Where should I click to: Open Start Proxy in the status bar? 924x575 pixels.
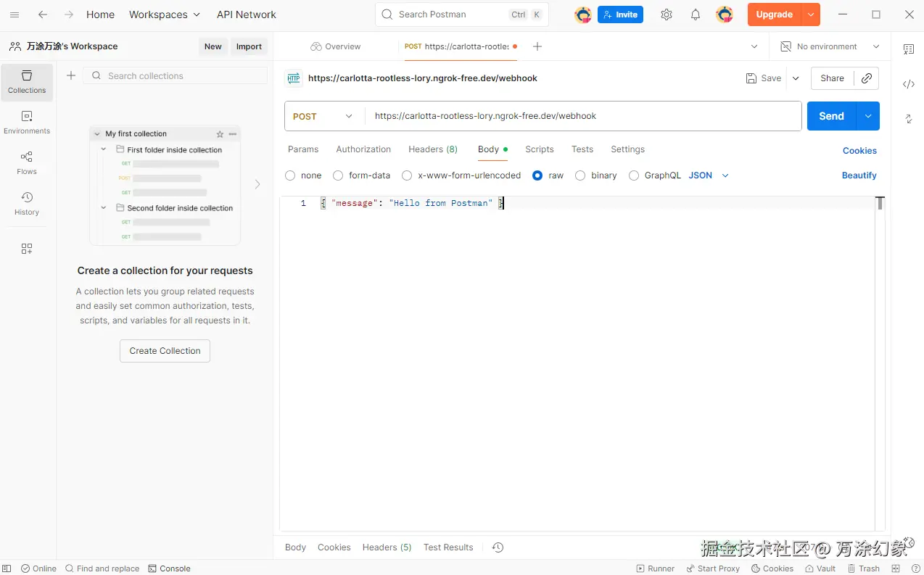coord(713,568)
